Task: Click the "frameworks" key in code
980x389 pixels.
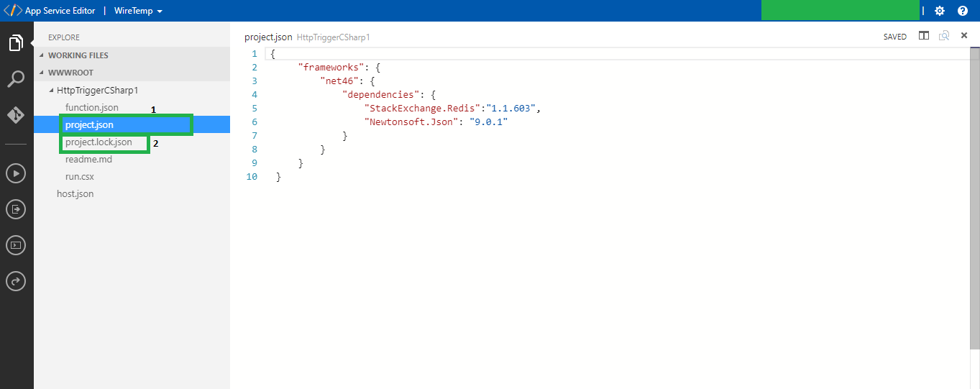Action: [331, 67]
